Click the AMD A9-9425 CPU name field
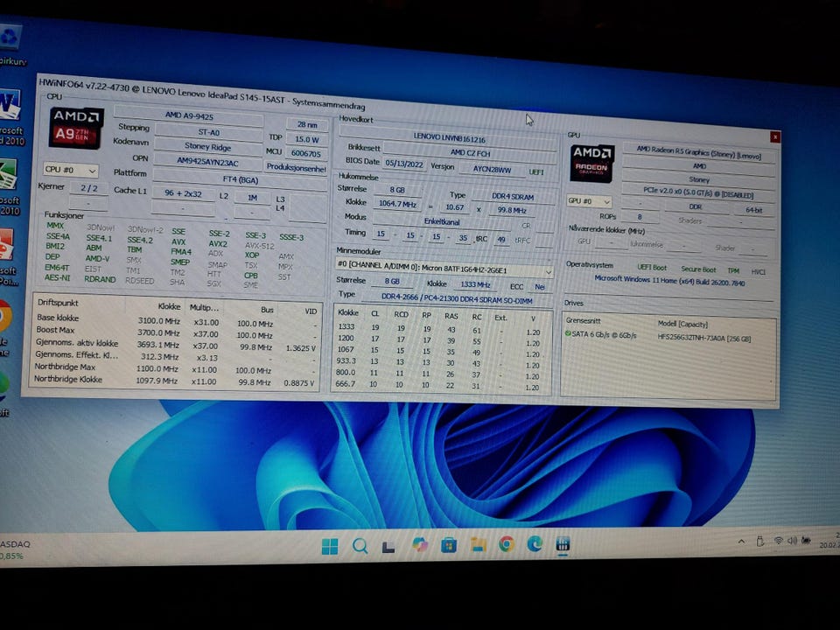The image size is (840, 630). (x=189, y=115)
